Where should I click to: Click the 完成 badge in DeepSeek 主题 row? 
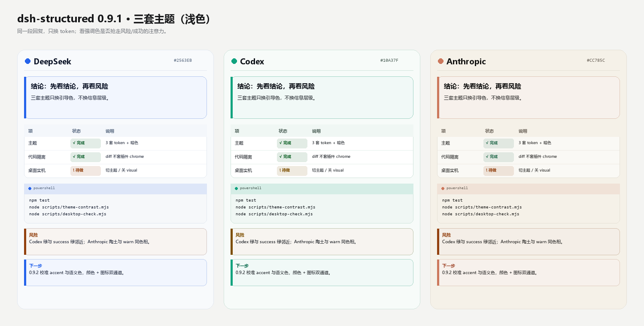point(85,143)
